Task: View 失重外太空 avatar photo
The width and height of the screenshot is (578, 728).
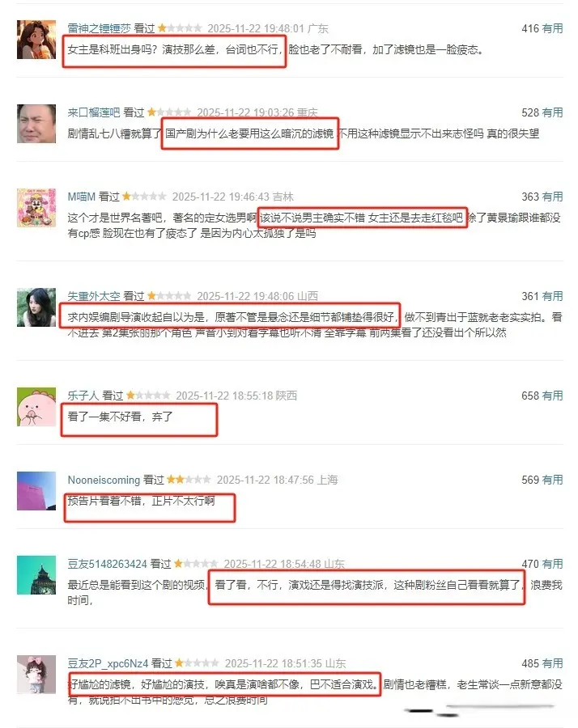Action: [x=36, y=307]
